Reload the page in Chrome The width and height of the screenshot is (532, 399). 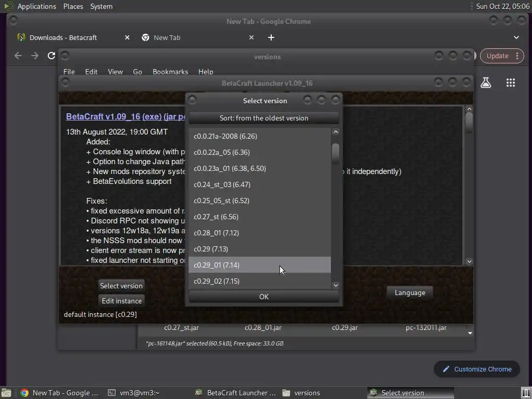coord(51,56)
